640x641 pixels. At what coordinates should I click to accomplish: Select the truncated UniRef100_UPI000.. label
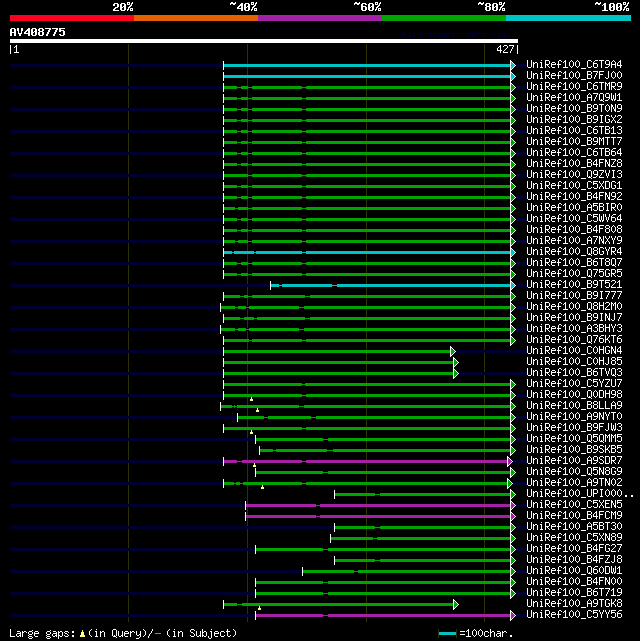coord(580,494)
